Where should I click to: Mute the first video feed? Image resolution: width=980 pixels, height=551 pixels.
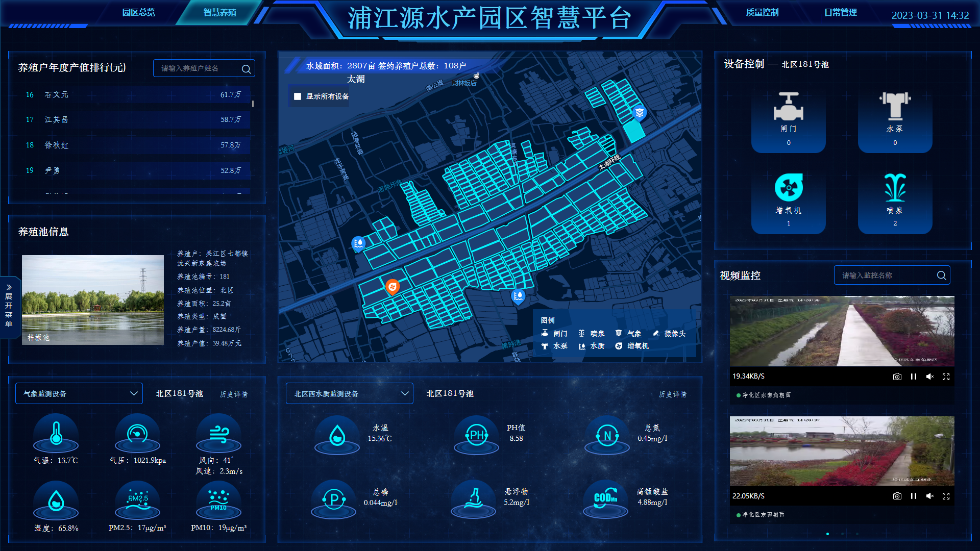click(x=930, y=377)
